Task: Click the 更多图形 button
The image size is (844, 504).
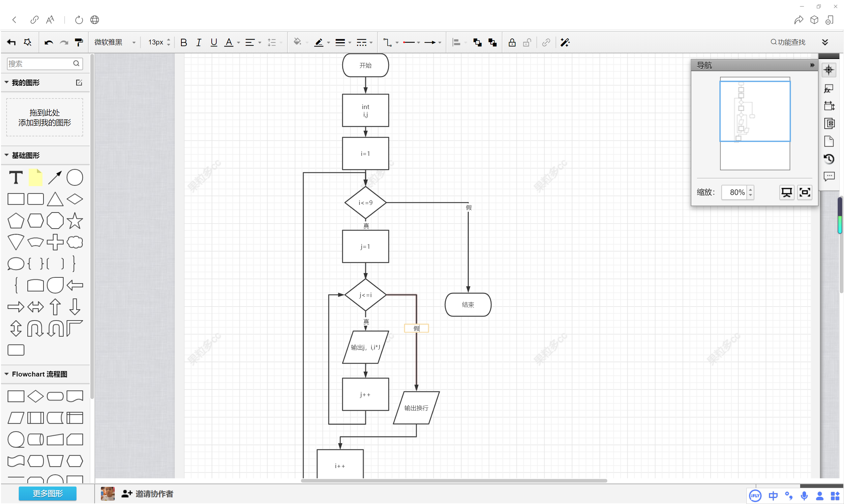Action: [47, 493]
